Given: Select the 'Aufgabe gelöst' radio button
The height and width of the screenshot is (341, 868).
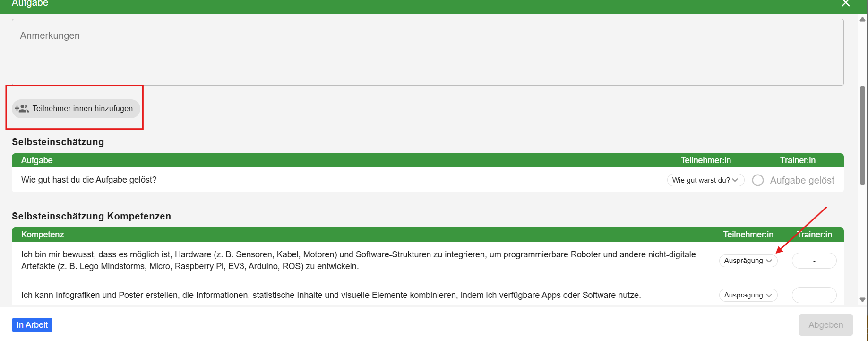Looking at the screenshot, I should tap(758, 180).
